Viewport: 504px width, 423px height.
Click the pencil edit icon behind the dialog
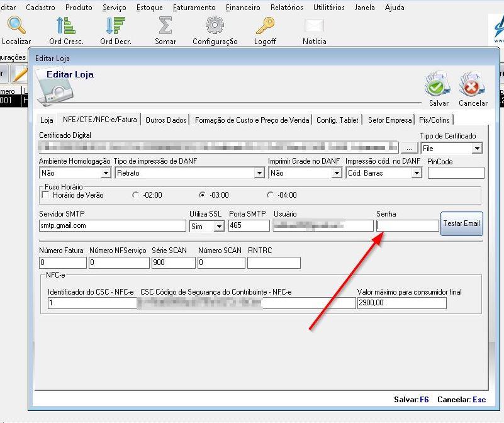pyautogui.click(x=20, y=74)
